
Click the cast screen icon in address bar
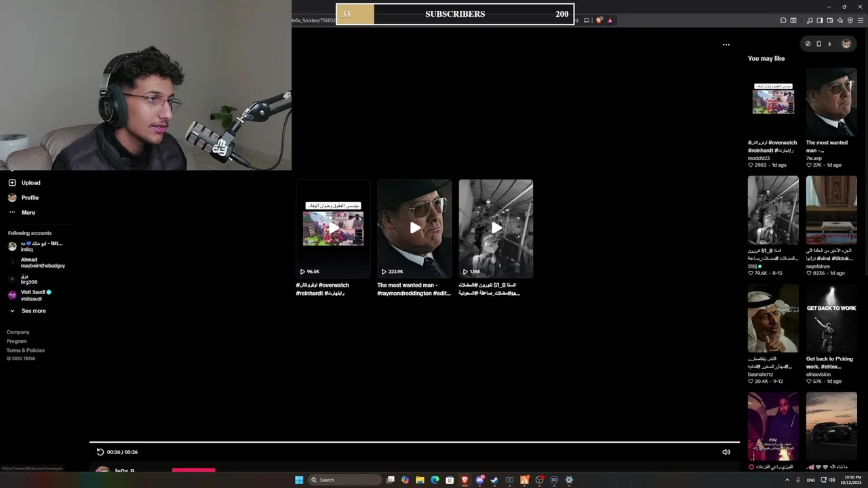587,20
